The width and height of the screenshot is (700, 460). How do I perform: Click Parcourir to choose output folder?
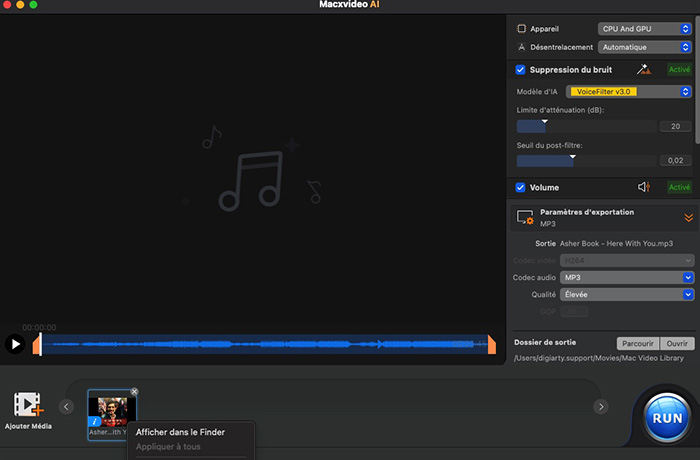[x=638, y=343]
